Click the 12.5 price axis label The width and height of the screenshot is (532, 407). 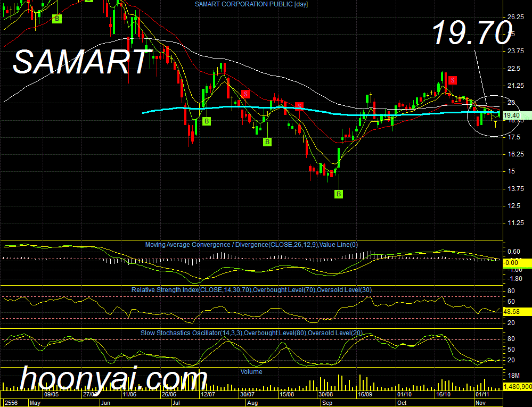(x=513, y=206)
